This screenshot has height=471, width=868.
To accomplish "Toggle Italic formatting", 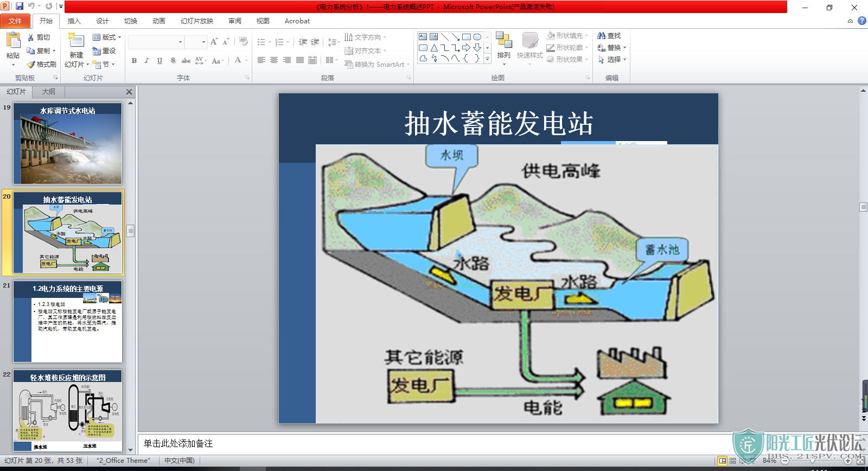I will click(146, 61).
